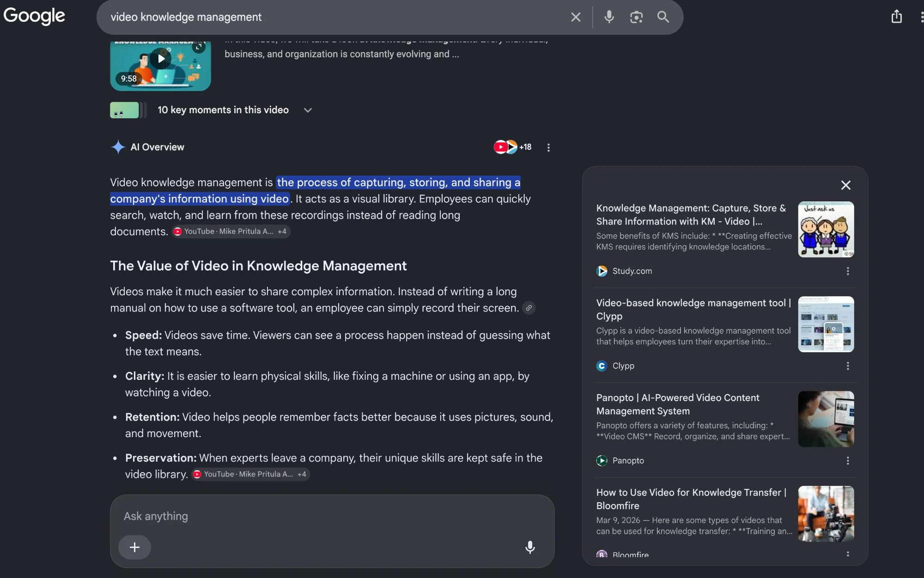Click the 'AI Overview' label text

click(157, 147)
